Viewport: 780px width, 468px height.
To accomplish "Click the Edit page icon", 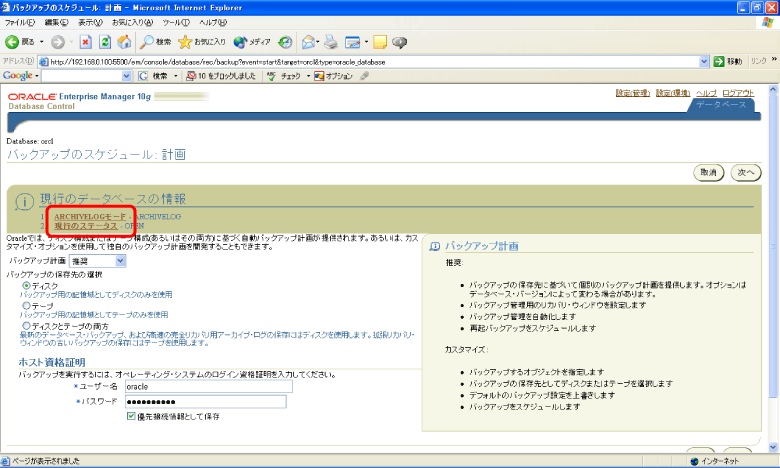I will pyautogui.click(x=353, y=42).
